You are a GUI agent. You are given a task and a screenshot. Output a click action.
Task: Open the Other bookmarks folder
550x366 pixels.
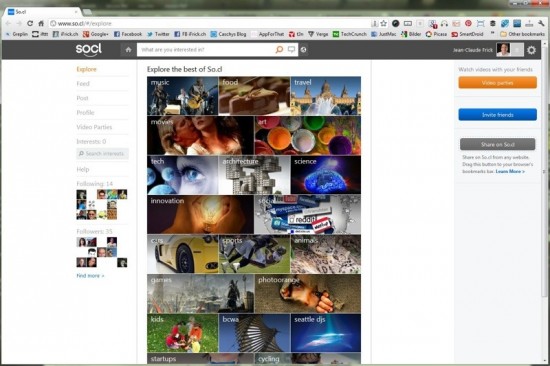[522, 34]
